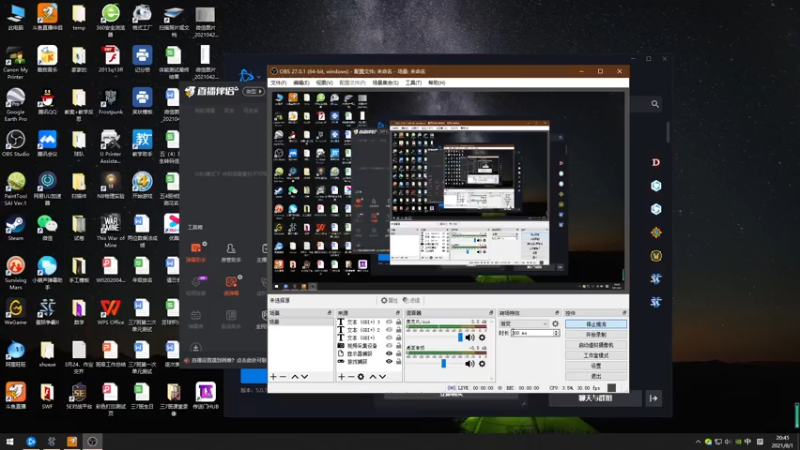Open source properties gear in Sources panel
Image resolution: width=800 pixels, height=450 pixels.
[x=361, y=377]
